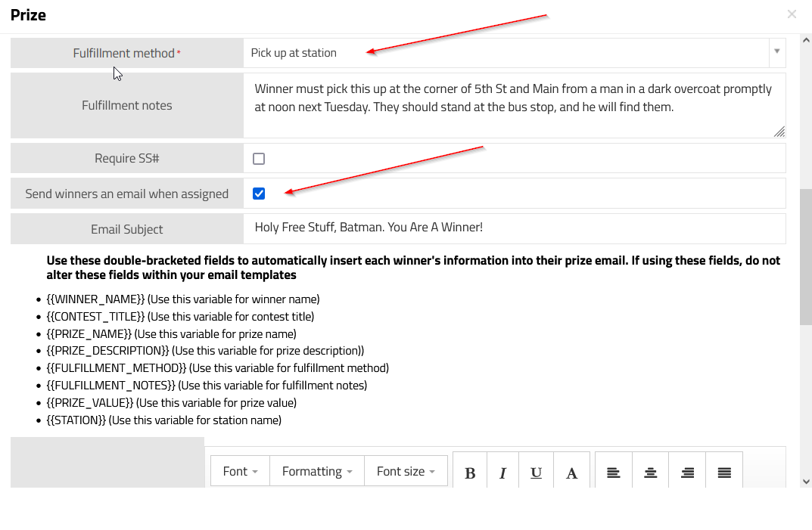Apply Bold formatting in the editor

point(470,472)
